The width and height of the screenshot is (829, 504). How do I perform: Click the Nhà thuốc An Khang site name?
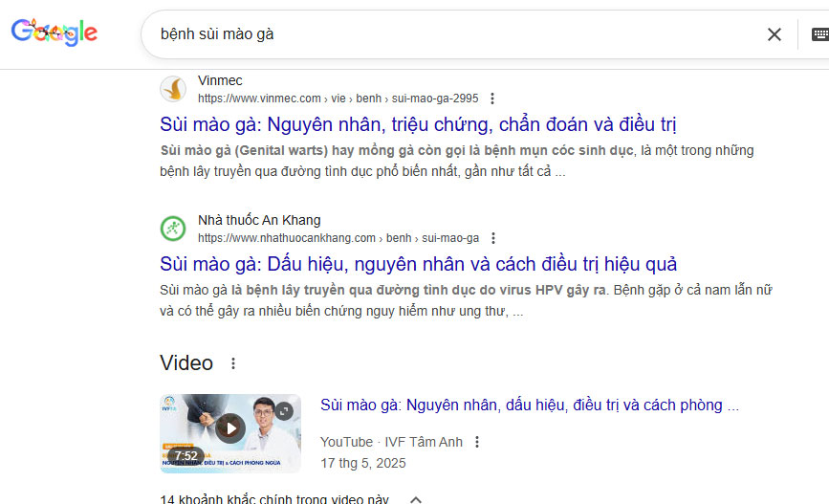coord(259,220)
